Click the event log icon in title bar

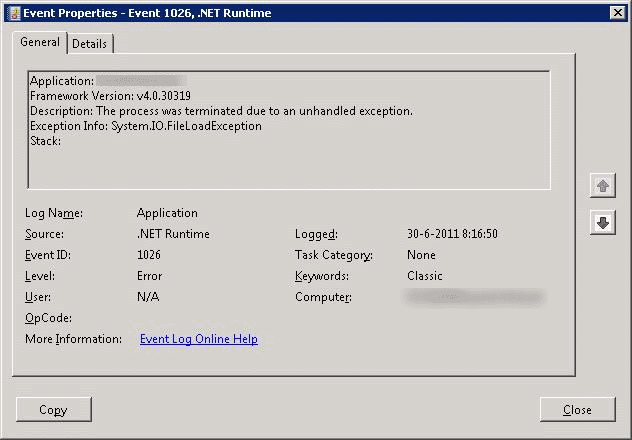(14, 13)
